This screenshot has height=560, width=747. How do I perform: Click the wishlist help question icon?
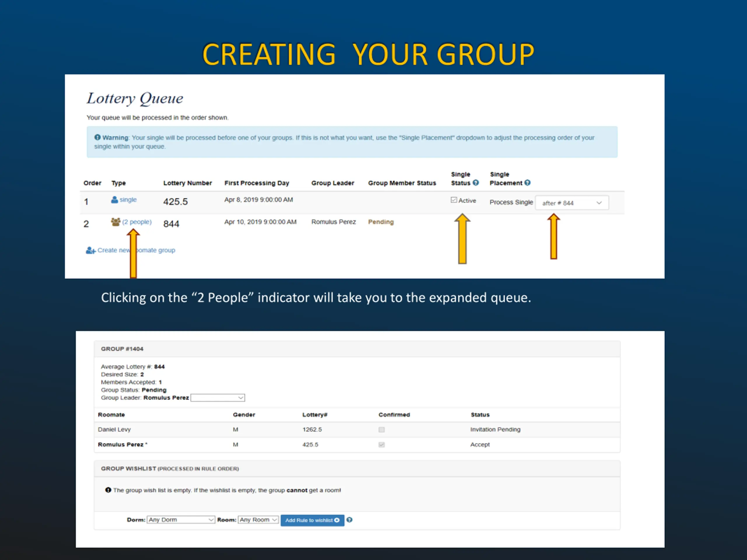click(x=350, y=520)
